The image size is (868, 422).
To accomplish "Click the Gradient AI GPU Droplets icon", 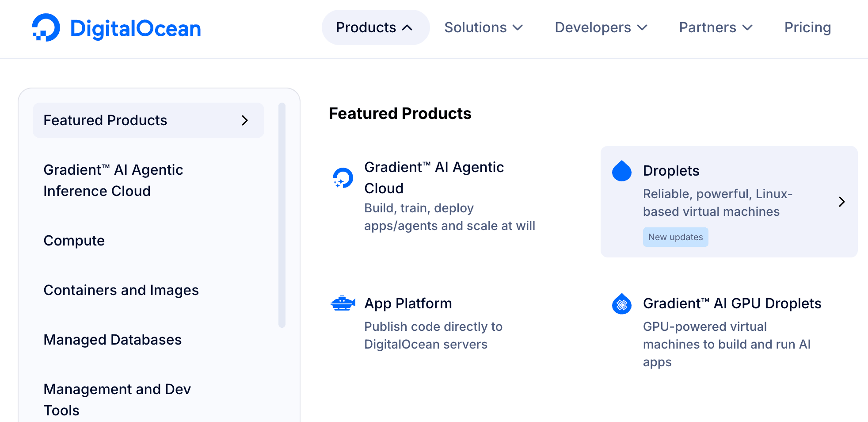I will pyautogui.click(x=622, y=303).
